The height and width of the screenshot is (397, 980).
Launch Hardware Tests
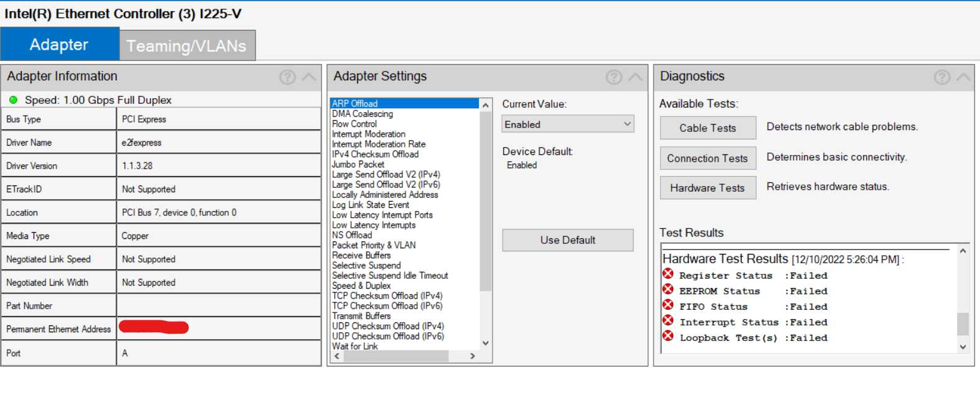[x=708, y=188]
